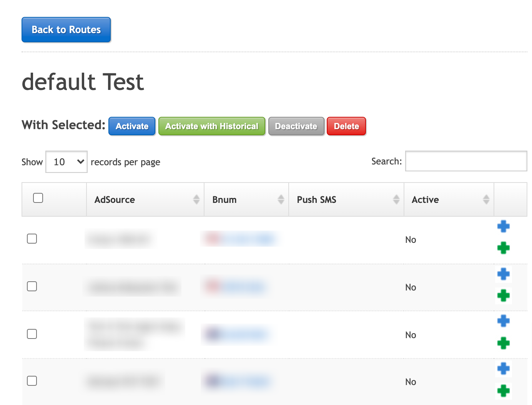Click the green plus icon in fourth row
This screenshot has width=532, height=405.
(503, 391)
